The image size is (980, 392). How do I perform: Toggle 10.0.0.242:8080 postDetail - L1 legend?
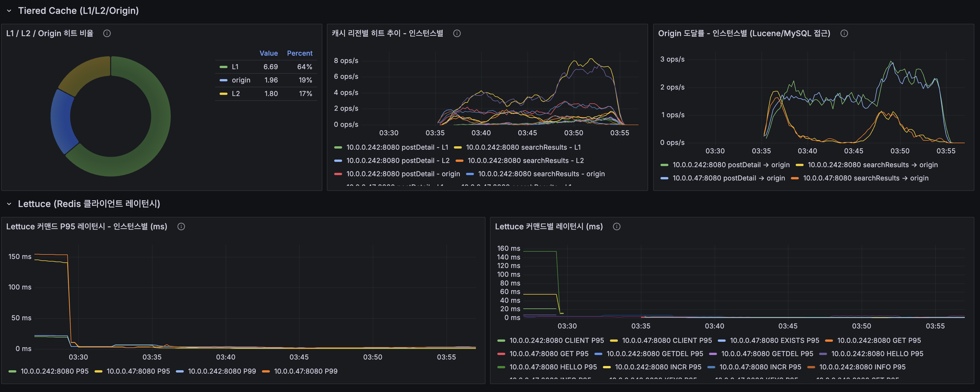coord(397,147)
